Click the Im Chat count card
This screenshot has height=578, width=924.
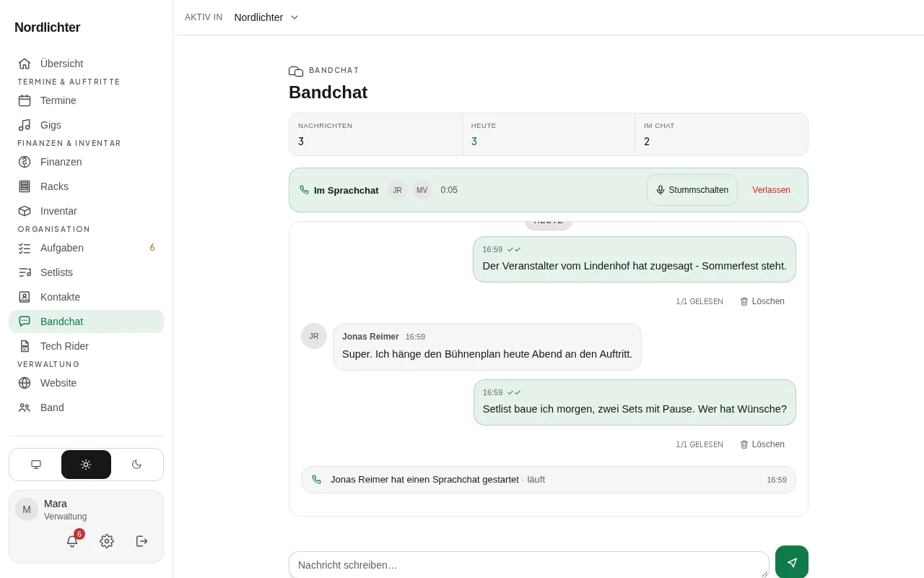point(721,134)
